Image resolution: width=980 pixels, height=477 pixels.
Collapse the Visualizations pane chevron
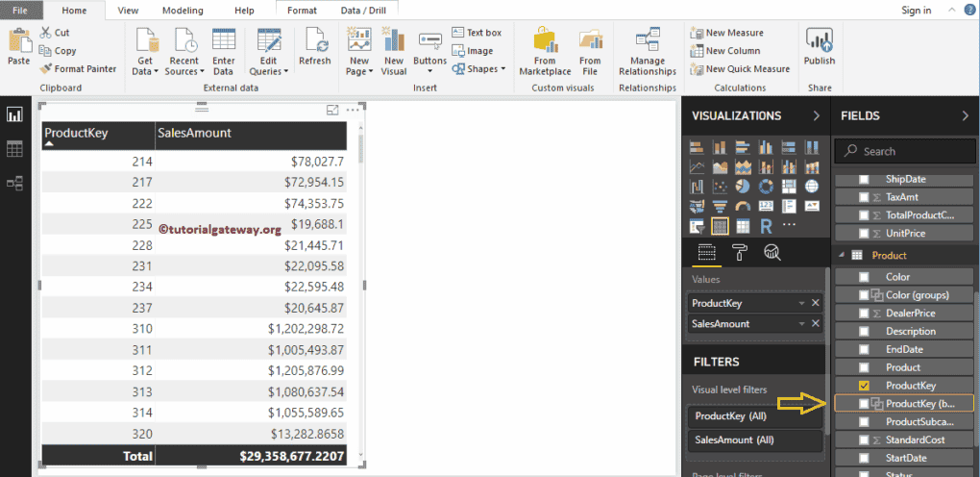tap(816, 115)
